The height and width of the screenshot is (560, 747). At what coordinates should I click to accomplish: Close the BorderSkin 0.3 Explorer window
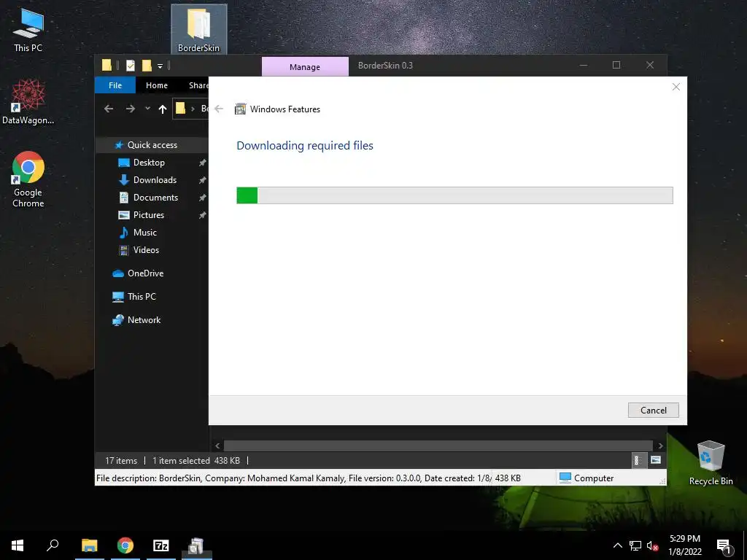pos(650,65)
